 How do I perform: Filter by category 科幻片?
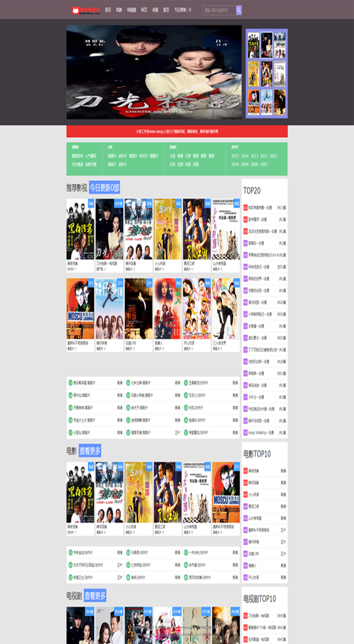pyautogui.click(x=143, y=156)
